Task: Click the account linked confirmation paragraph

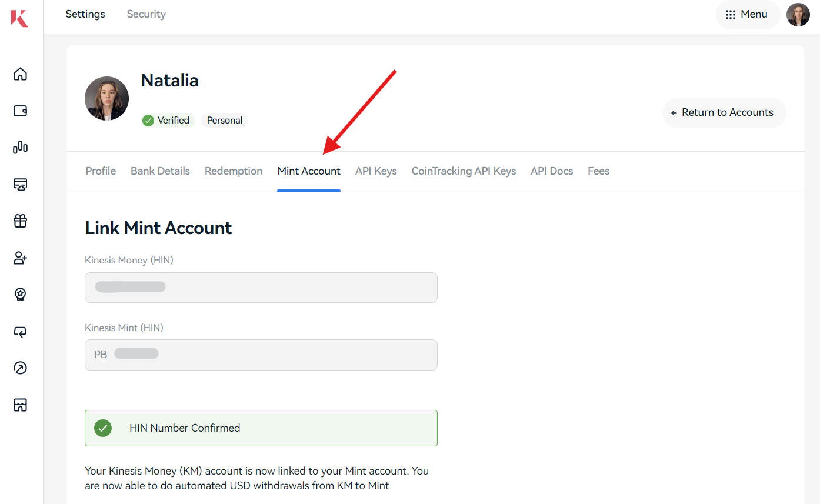Action: pos(257,478)
